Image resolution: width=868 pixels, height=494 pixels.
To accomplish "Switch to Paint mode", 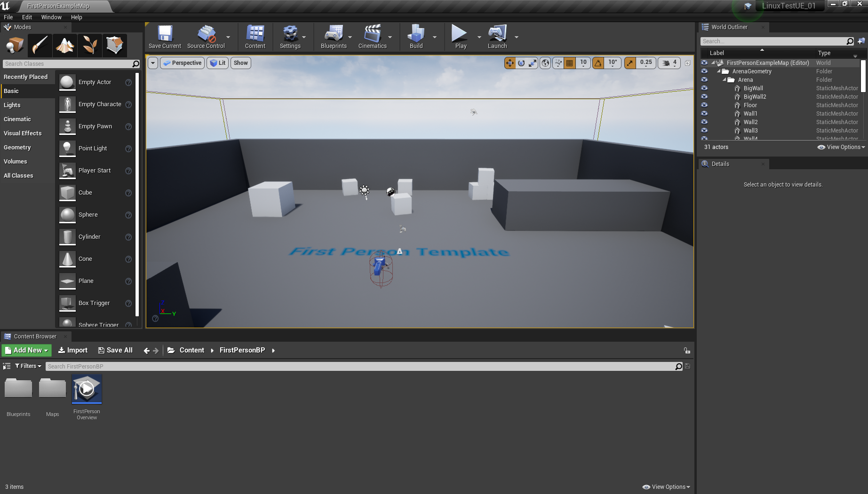I will 40,45.
